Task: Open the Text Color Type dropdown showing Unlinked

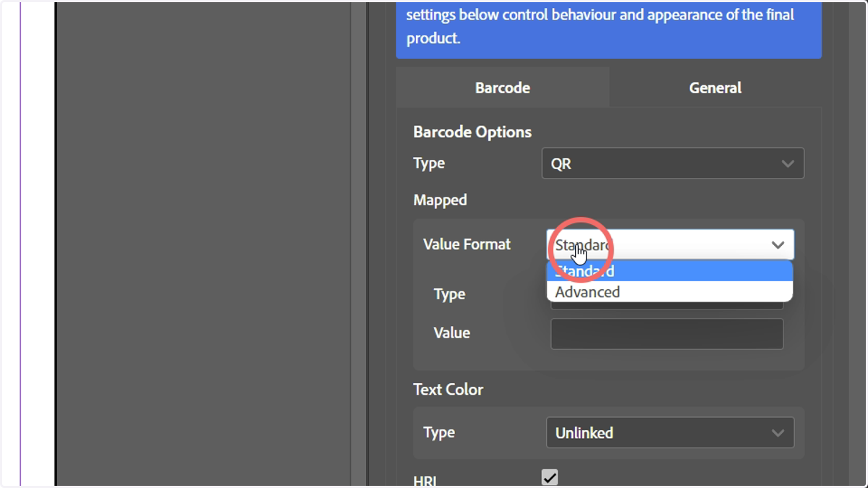Action: pyautogui.click(x=670, y=433)
